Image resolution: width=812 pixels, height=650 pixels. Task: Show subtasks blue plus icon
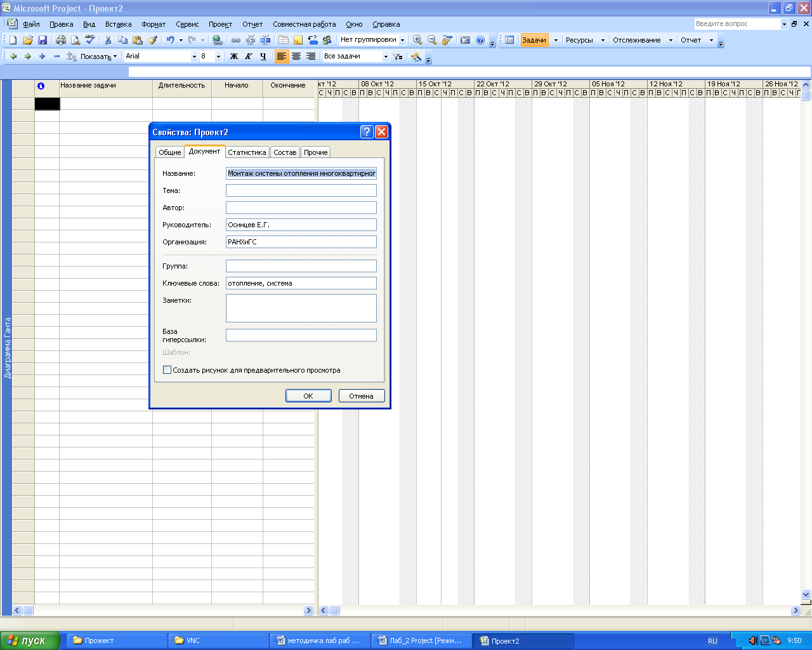coord(42,56)
